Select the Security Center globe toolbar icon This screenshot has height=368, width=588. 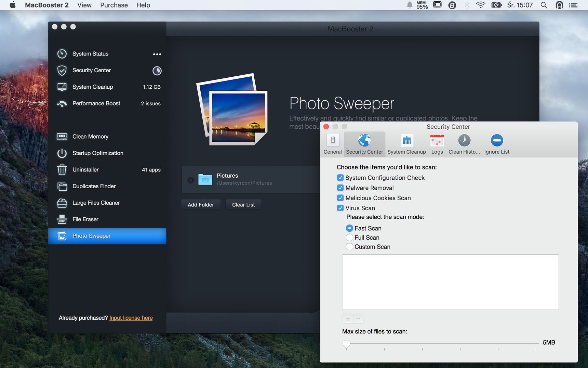pyautogui.click(x=364, y=140)
